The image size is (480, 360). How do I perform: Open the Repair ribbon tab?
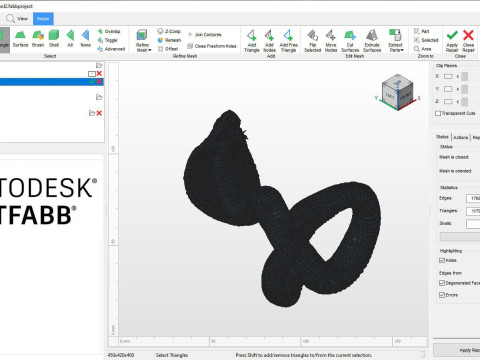coord(43,19)
